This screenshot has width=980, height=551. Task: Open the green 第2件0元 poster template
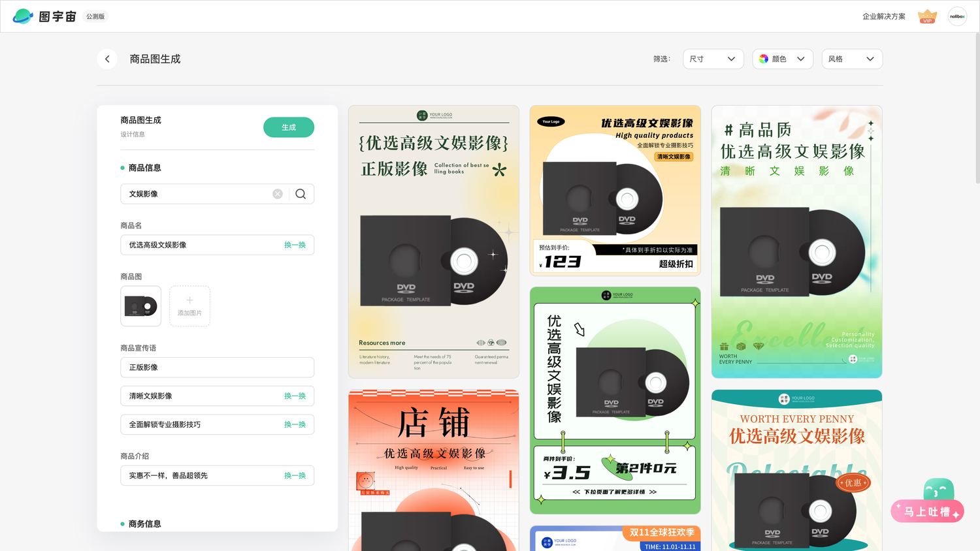(615, 400)
